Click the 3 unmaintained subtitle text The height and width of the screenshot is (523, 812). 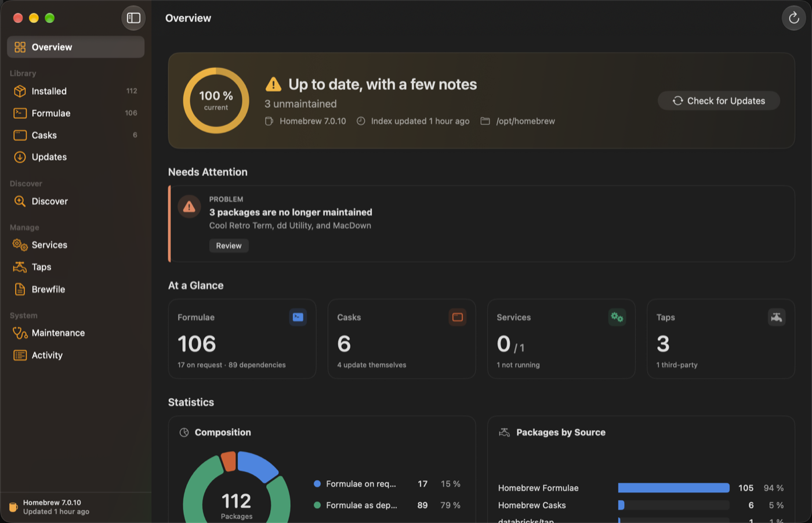pyautogui.click(x=300, y=104)
